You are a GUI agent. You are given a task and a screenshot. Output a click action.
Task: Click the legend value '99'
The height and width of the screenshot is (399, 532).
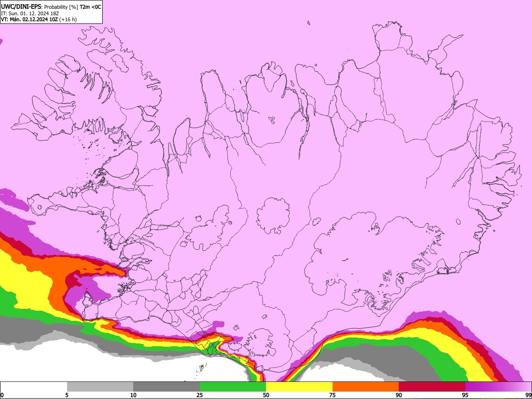(528, 395)
